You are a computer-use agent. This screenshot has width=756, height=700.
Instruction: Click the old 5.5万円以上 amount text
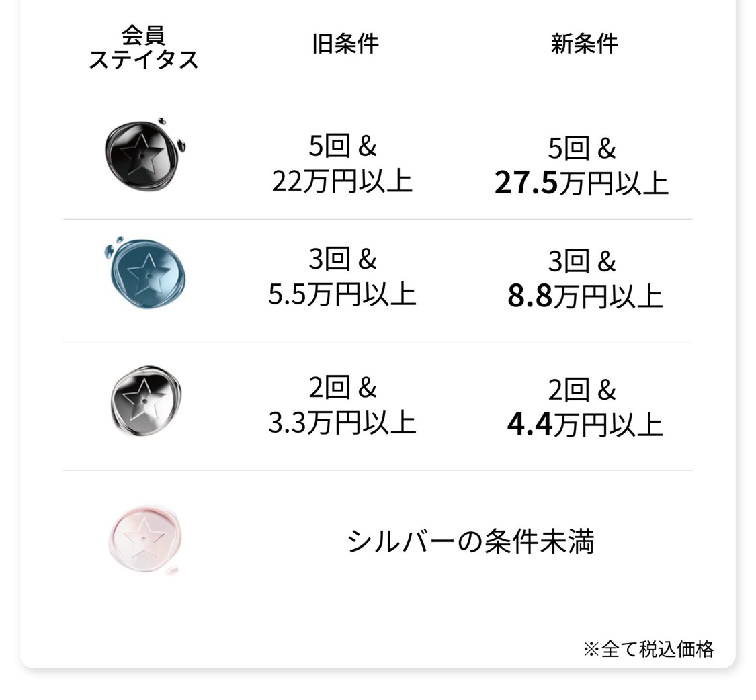point(342,295)
